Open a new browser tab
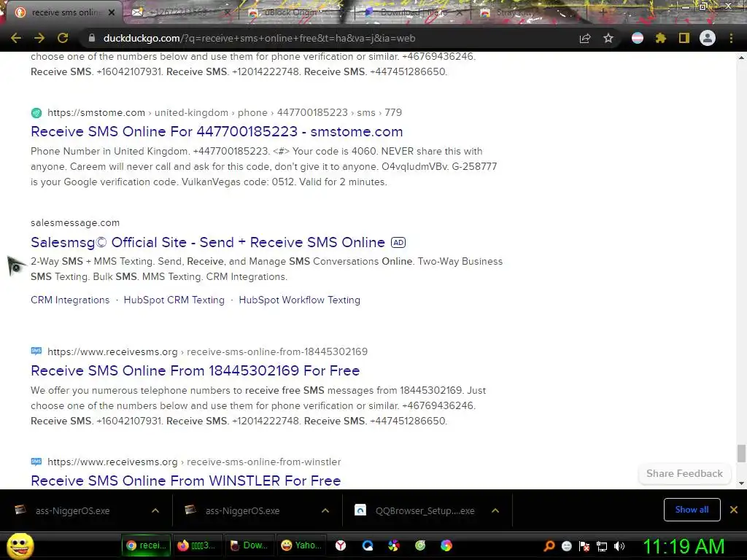 pos(603,12)
